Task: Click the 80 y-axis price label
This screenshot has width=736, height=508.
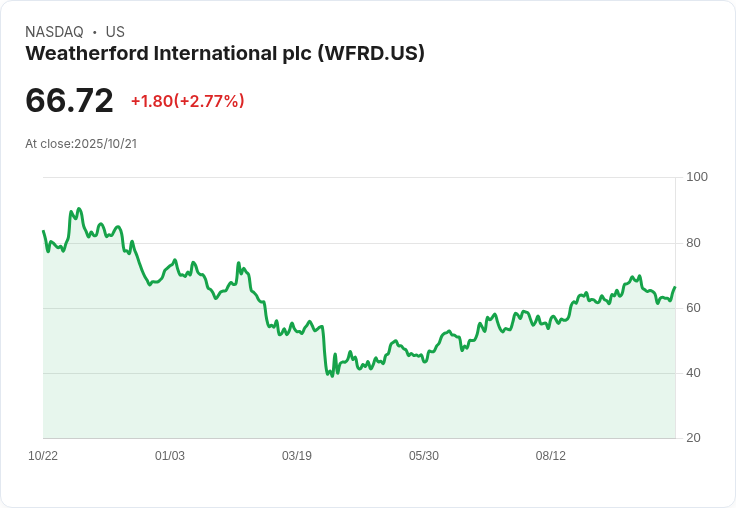Action: click(693, 243)
